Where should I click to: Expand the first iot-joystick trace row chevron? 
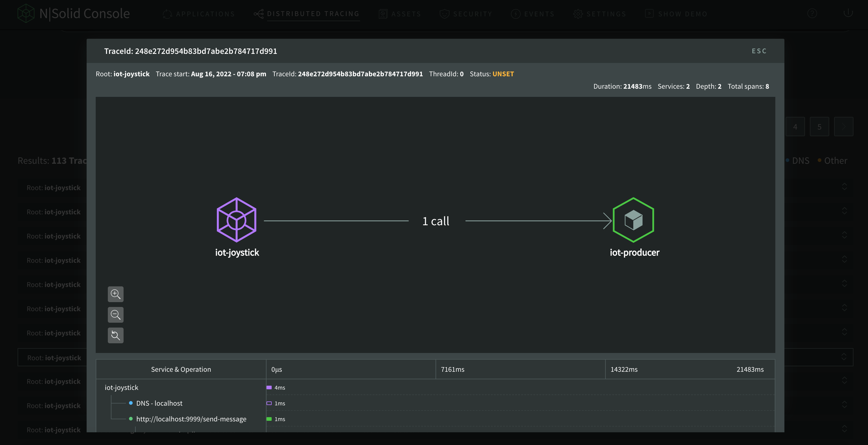pyautogui.click(x=844, y=186)
